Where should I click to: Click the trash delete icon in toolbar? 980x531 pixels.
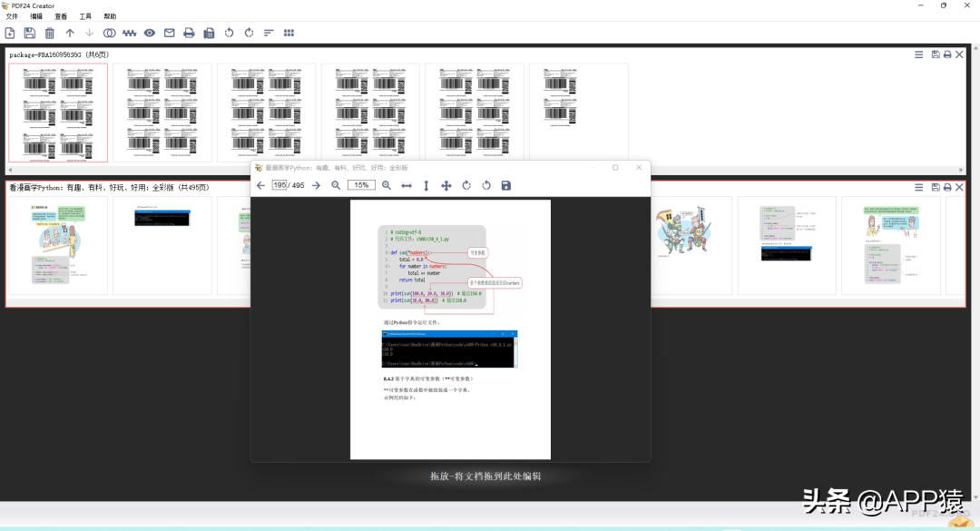[50, 33]
